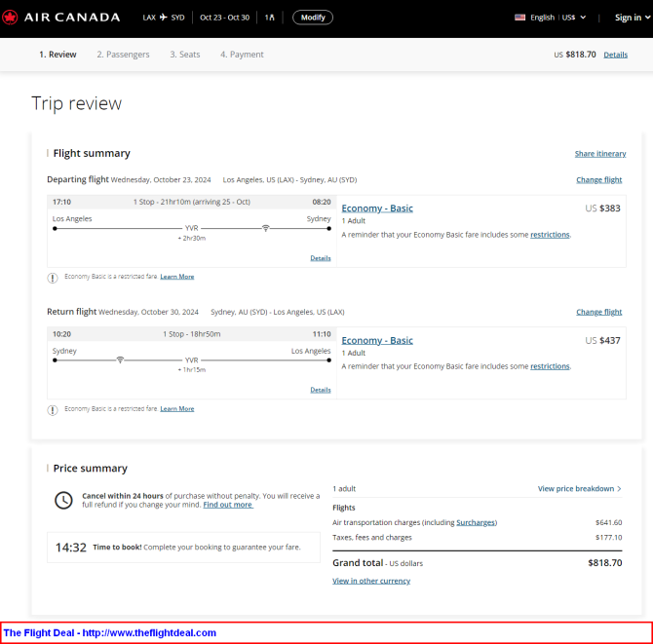Click the Surcharges link

pos(476,522)
